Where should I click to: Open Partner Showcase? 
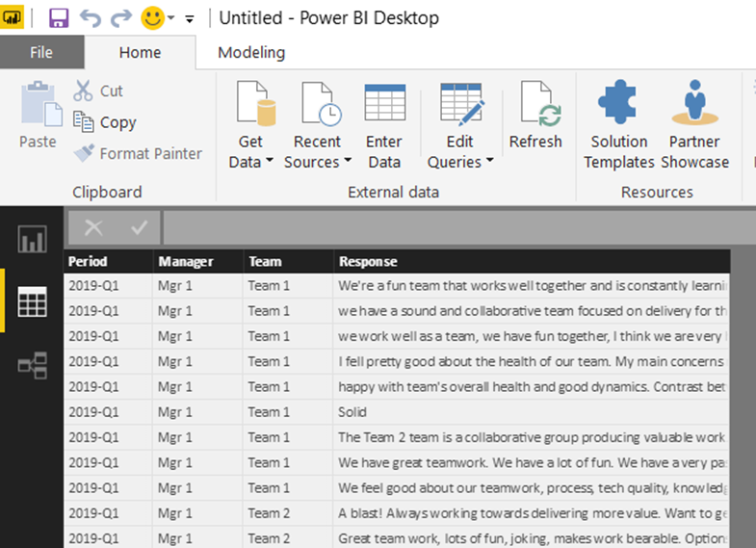pos(694,125)
